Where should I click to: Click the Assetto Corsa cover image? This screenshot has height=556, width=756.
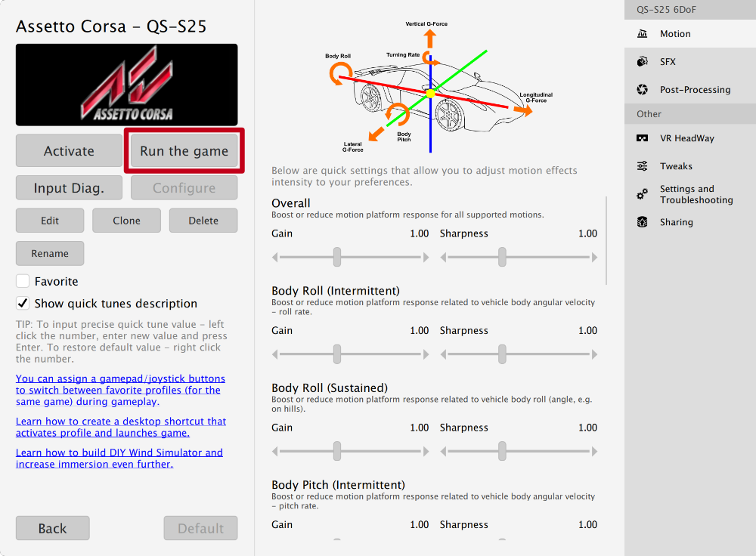[x=126, y=85]
